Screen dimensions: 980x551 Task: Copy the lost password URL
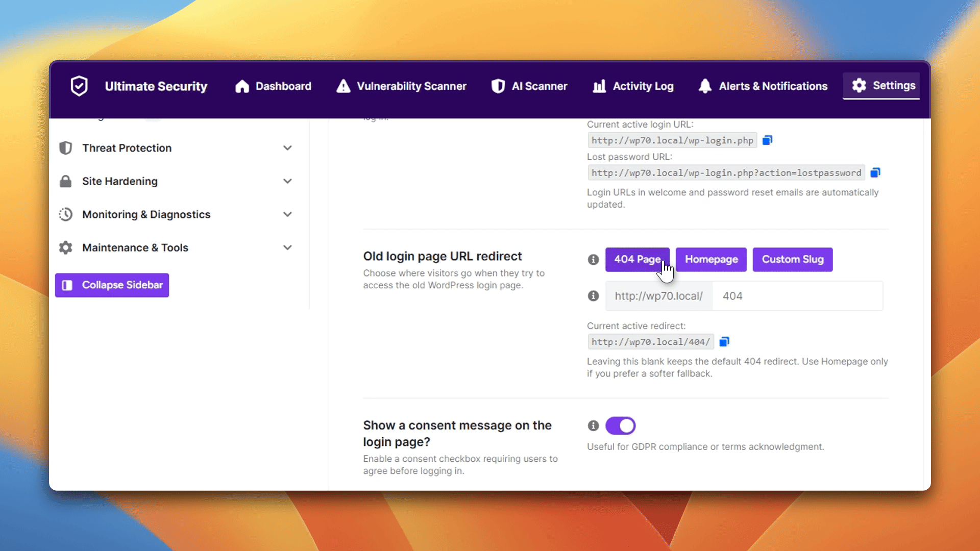pyautogui.click(x=875, y=173)
